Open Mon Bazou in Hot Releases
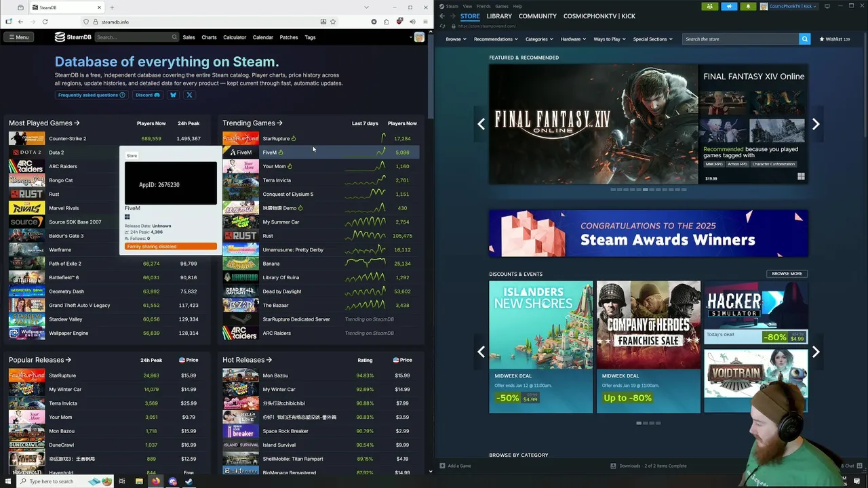The image size is (868, 488). 275,375
